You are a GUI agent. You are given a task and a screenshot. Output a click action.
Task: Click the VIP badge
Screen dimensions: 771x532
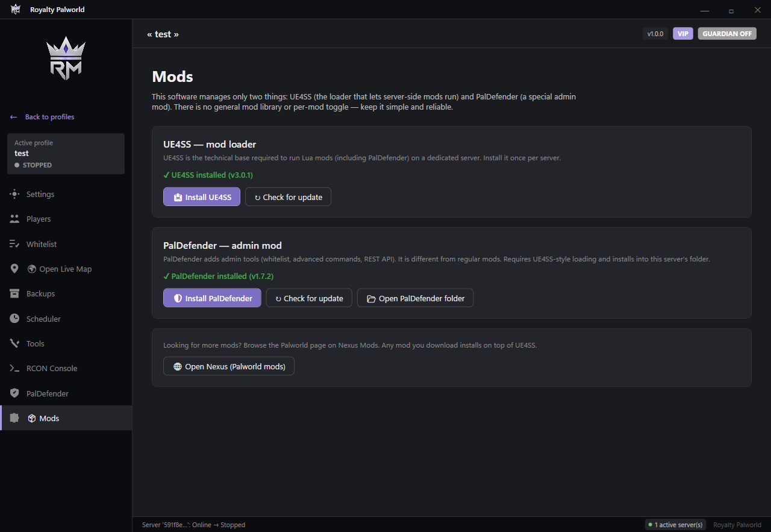pyautogui.click(x=683, y=34)
